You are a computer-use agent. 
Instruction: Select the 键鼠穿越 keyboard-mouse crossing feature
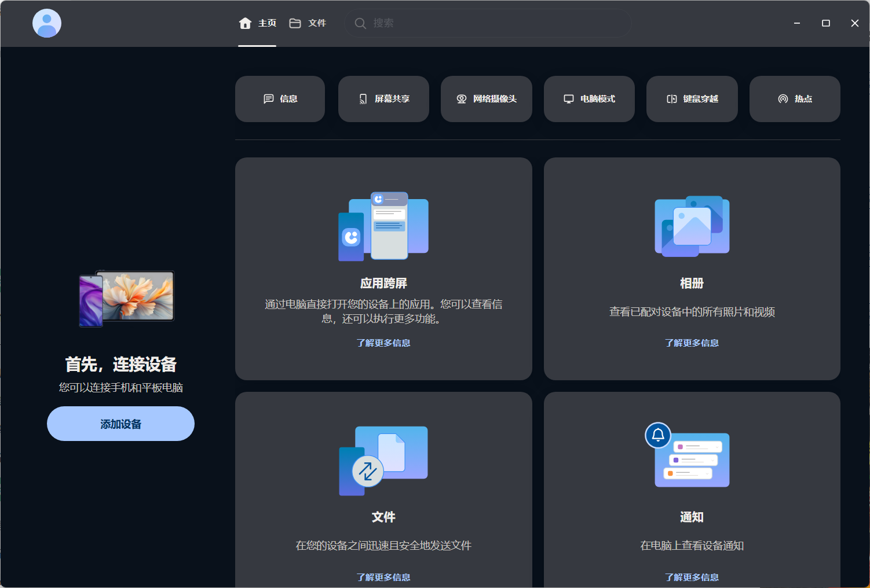coord(692,99)
